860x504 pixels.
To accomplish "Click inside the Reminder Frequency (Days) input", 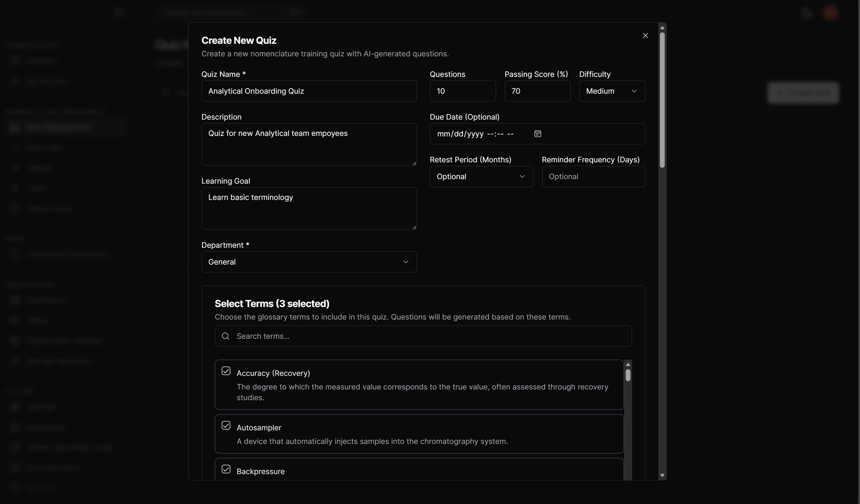I will pyautogui.click(x=593, y=176).
